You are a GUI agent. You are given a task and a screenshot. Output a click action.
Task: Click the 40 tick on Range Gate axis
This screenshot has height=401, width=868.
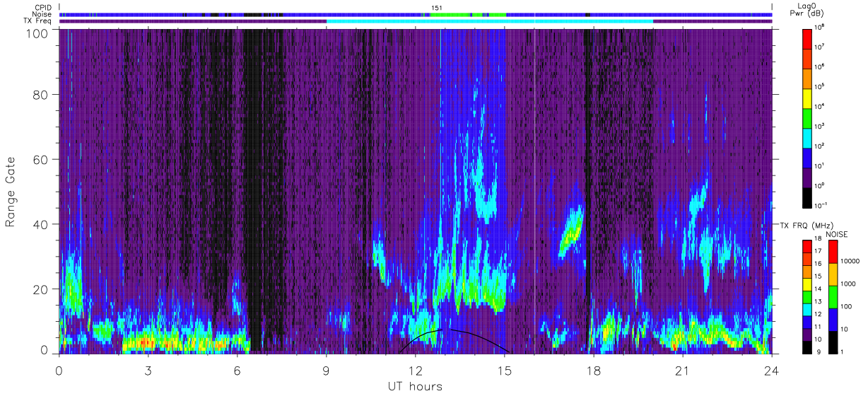[40, 224]
